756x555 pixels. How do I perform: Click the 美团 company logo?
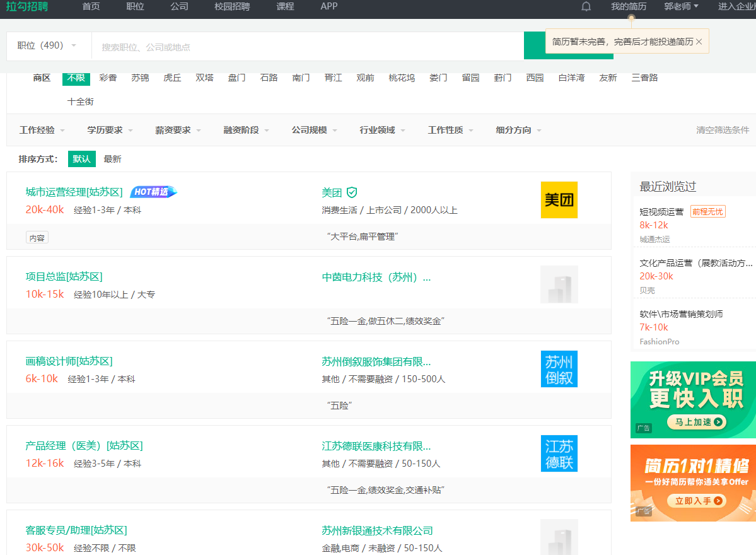[559, 200]
